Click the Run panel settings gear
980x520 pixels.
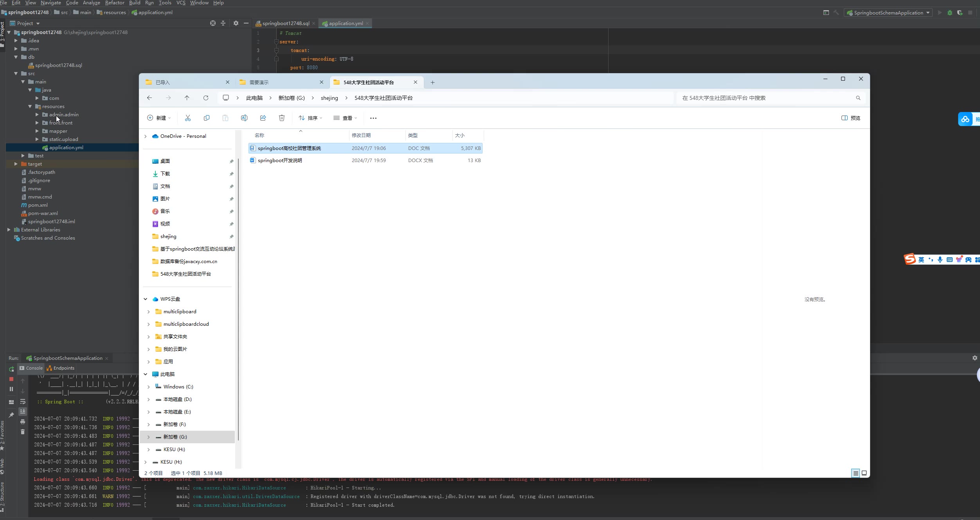click(975, 358)
